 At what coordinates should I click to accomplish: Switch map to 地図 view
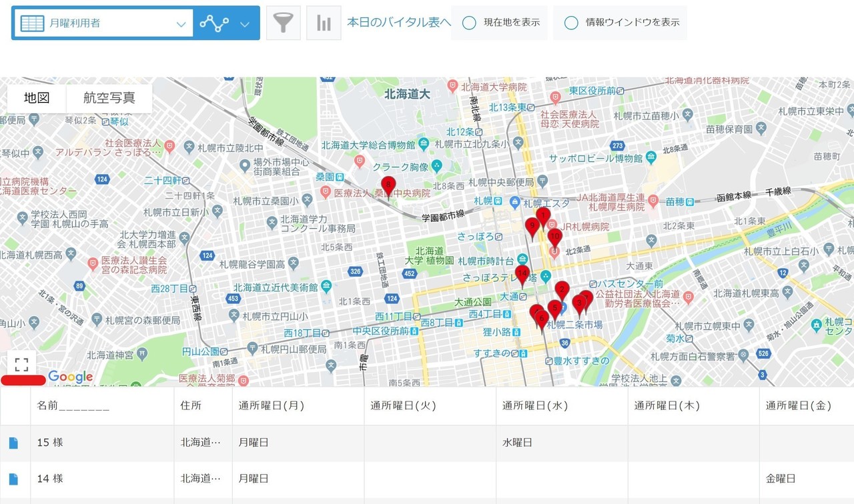coord(37,98)
